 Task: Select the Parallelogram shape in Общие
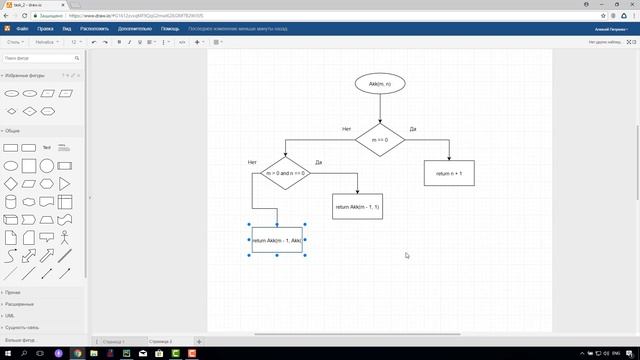(x=29, y=184)
